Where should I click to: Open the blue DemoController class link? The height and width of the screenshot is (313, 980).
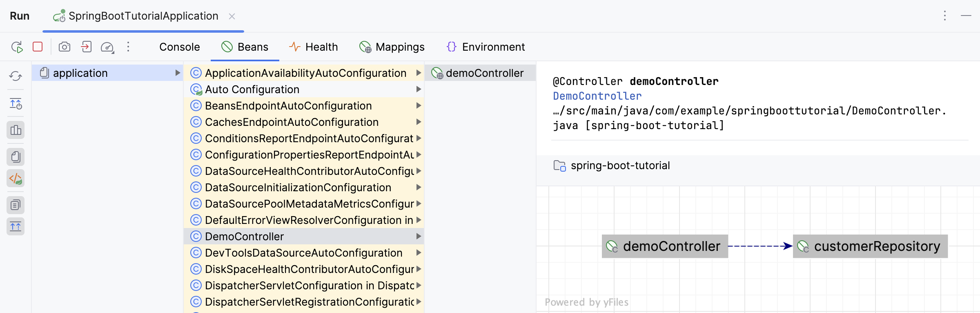597,96
